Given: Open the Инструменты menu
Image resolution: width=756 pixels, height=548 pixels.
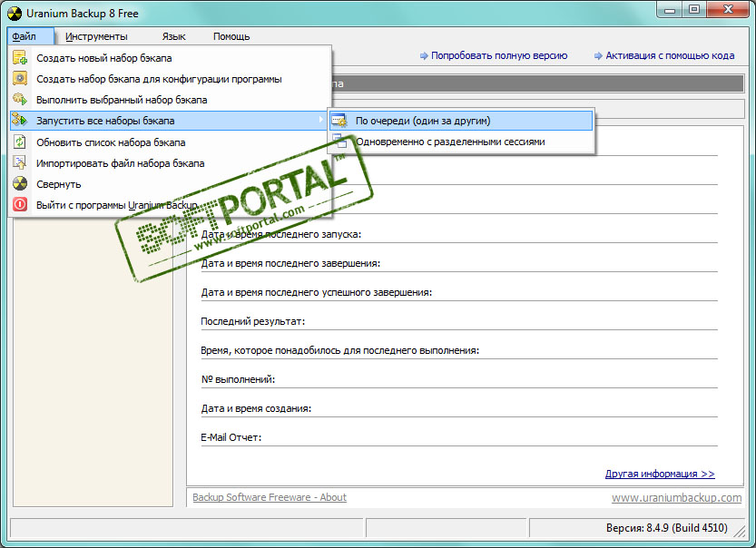Looking at the screenshot, I should pyautogui.click(x=96, y=36).
